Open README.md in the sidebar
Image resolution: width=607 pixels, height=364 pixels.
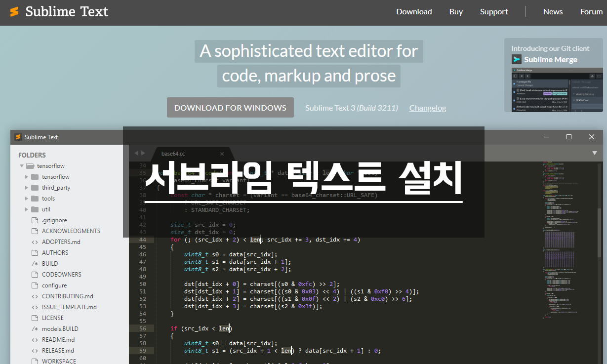pos(58,340)
